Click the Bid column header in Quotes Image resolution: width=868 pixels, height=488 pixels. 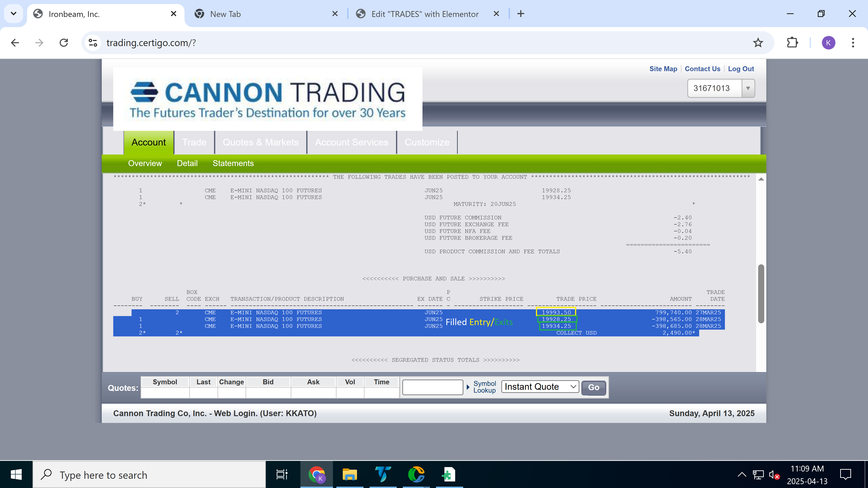pos(268,382)
